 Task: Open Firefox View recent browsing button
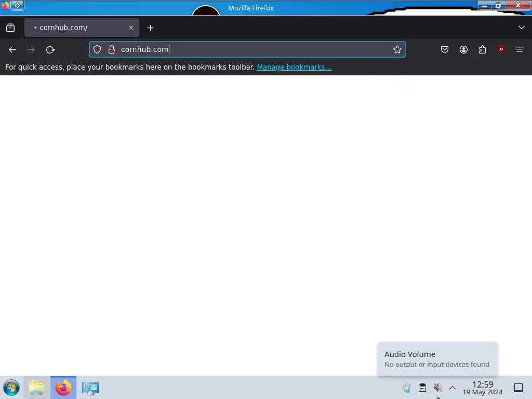[10, 28]
